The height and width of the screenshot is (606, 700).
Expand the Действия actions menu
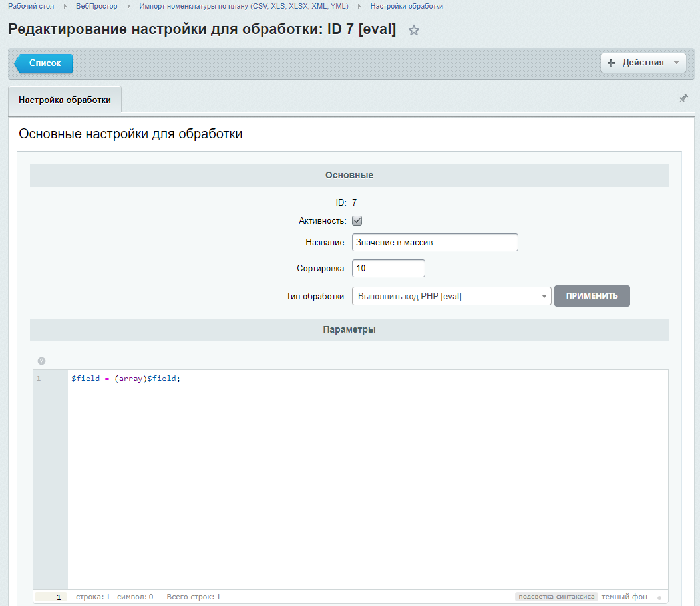643,63
